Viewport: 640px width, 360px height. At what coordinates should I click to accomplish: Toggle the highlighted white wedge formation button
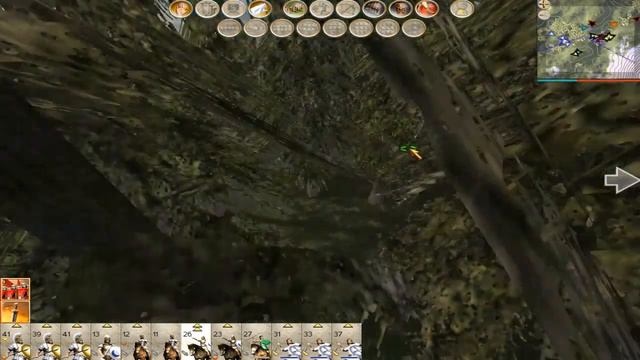click(x=260, y=8)
